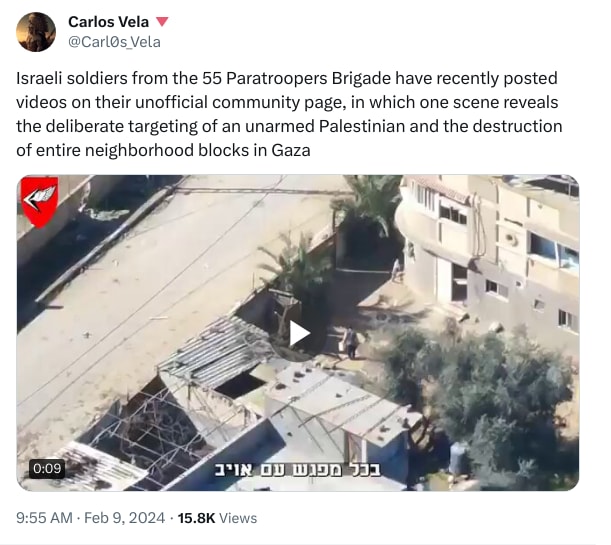Screen dimensions: 611x545
Task: Click the Feb 9, 2024 date
Action: tap(125, 518)
